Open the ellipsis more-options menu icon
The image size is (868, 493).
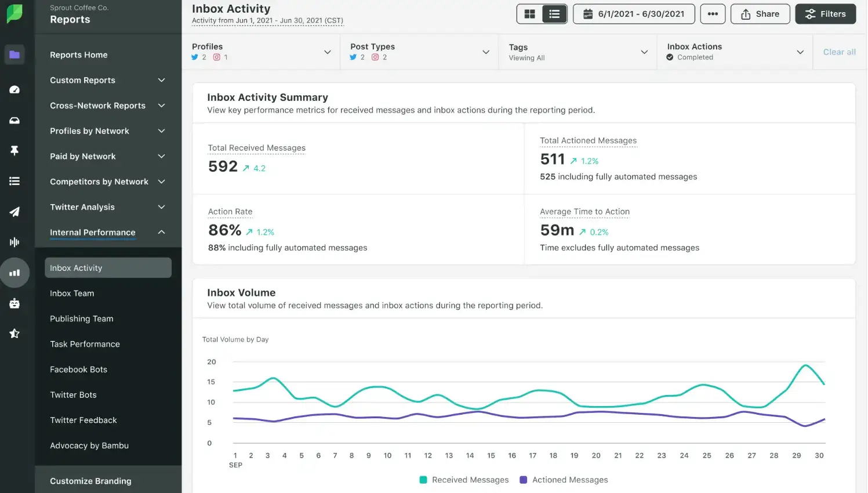(x=713, y=14)
